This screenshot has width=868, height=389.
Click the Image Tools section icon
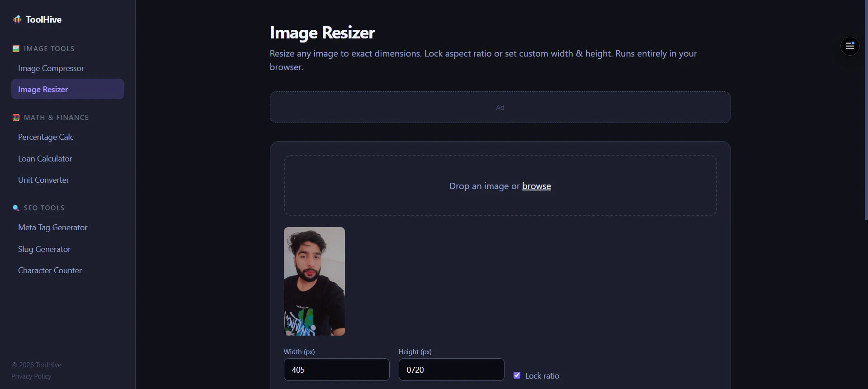click(x=16, y=49)
